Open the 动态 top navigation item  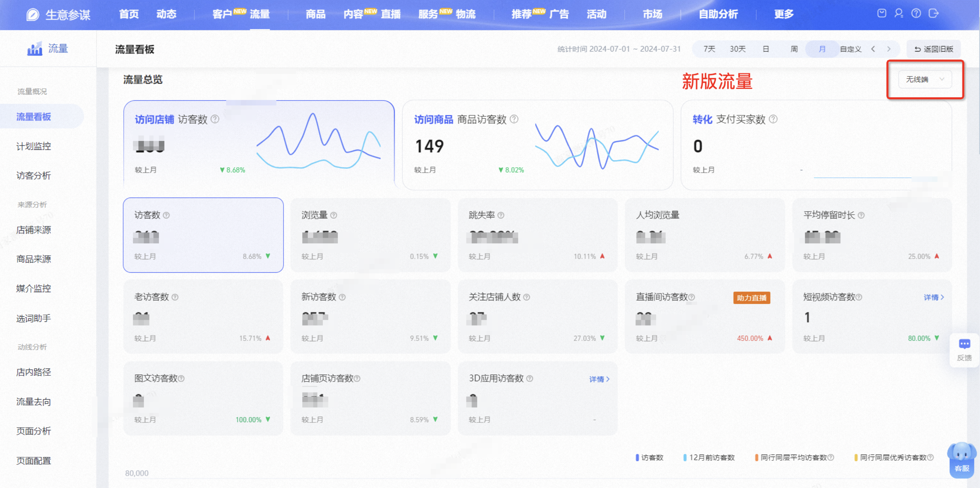pyautogui.click(x=166, y=14)
